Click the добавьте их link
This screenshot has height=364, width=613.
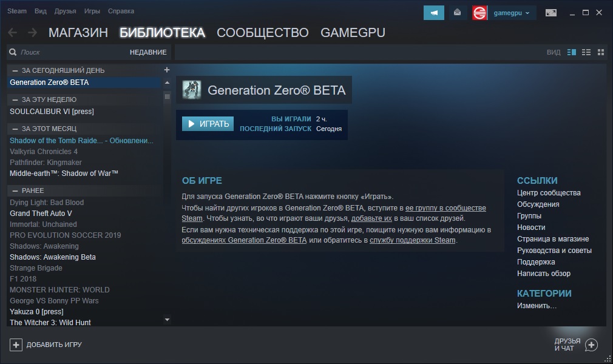click(371, 218)
